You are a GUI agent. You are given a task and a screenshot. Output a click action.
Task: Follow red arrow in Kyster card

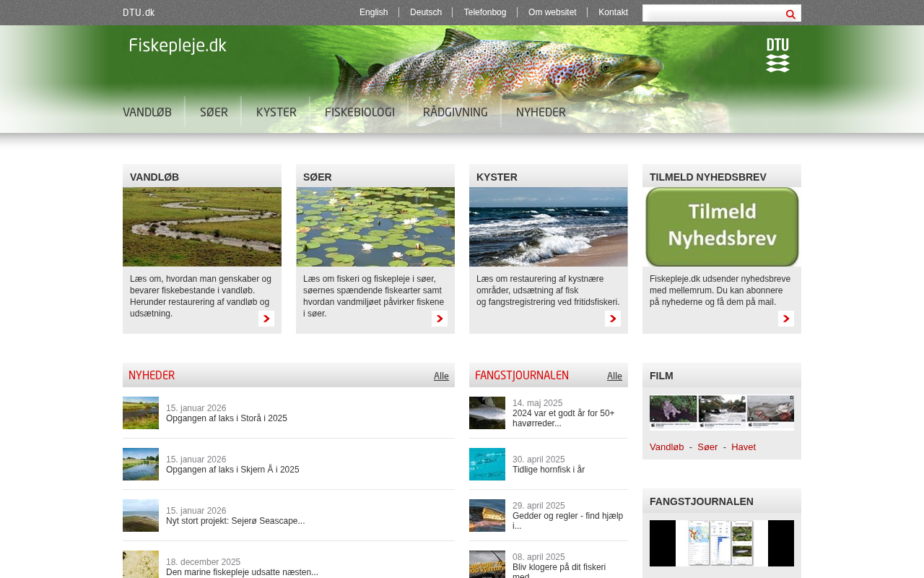click(x=613, y=319)
